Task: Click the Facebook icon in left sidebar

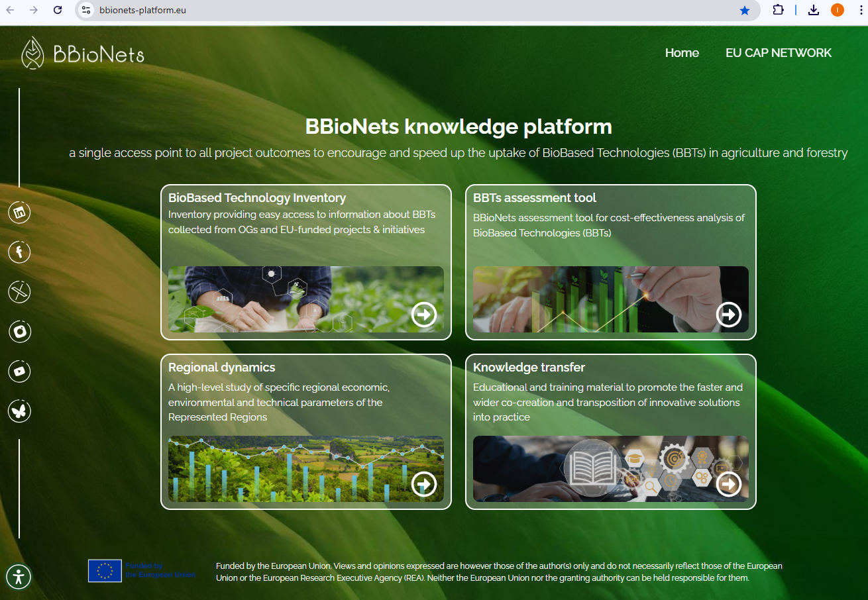Action: coord(19,252)
